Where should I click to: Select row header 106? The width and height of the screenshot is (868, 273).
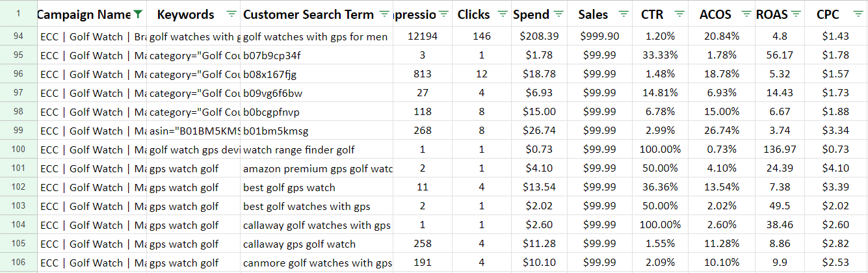[18, 263]
